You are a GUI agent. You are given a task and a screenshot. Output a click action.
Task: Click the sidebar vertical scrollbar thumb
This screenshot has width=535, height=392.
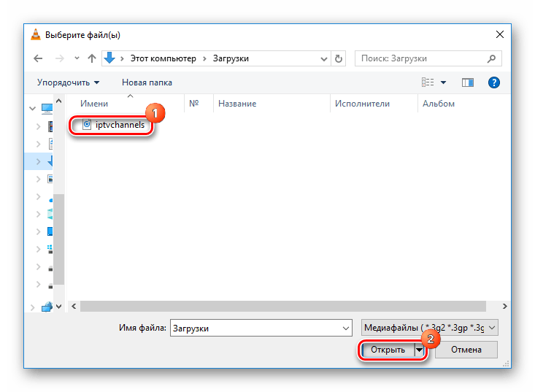(x=58, y=239)
